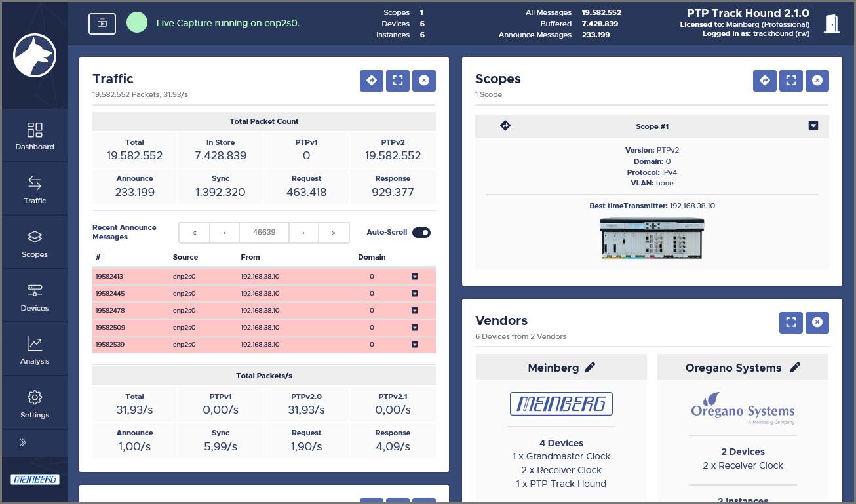Click Response rate value 4,09/s
This screenshot has height=504, width=856.
point(393,446)
